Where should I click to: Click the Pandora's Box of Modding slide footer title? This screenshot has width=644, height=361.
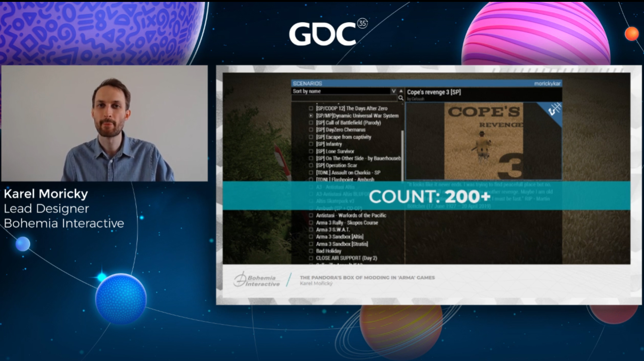click(367, 278)
